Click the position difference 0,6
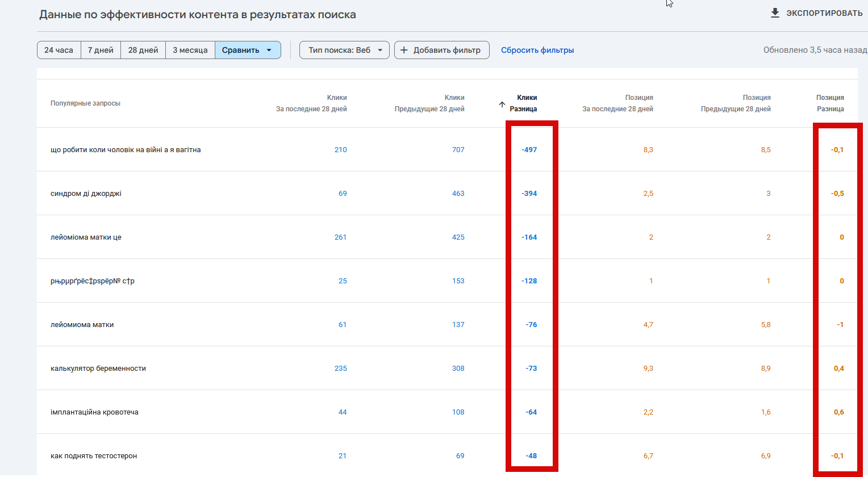Viewport: 868px width, 477px height. coord(838,412)
